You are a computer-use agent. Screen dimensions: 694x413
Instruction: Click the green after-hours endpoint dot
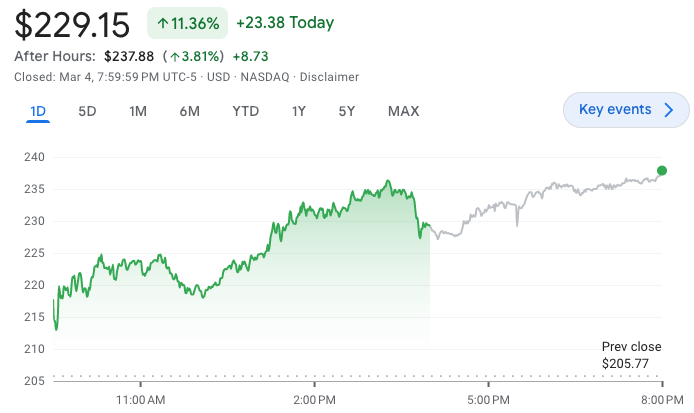661,170
